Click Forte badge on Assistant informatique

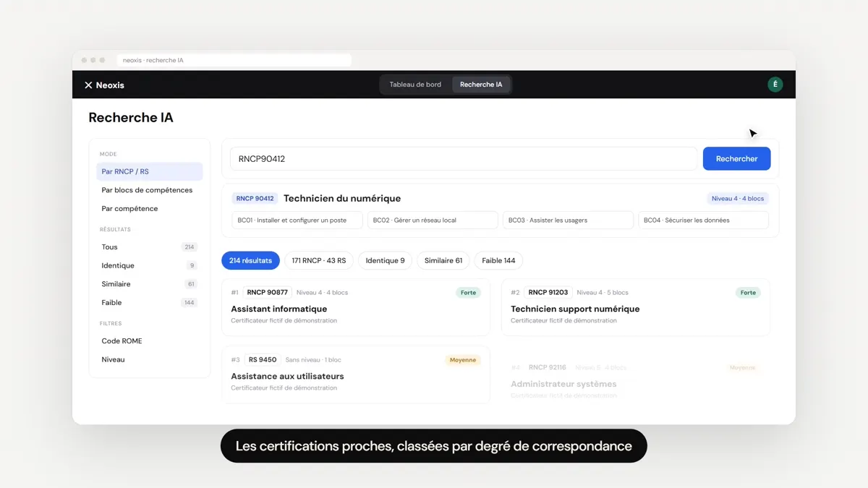468,293
